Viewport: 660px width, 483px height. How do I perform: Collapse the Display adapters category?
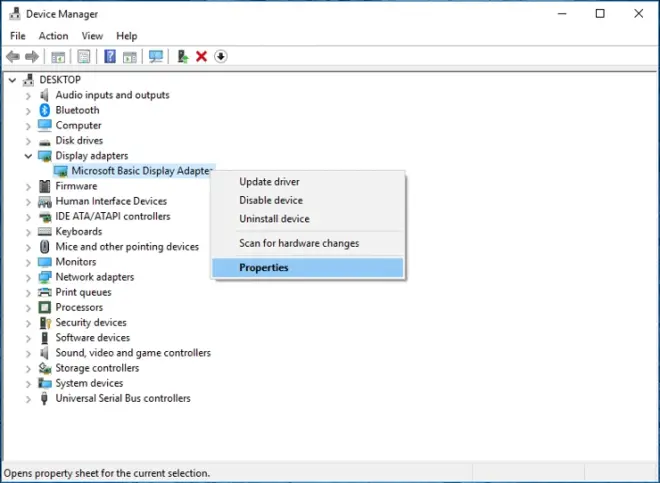(28, 156)
